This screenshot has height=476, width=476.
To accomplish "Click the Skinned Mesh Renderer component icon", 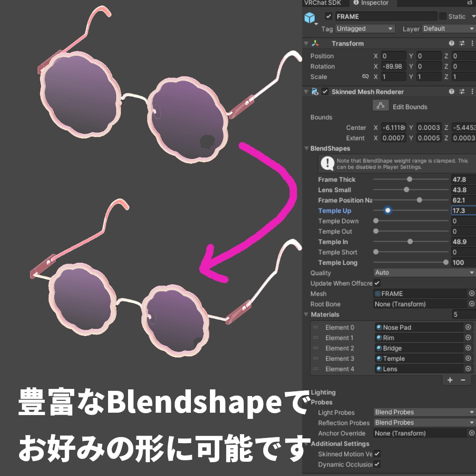I will tap(315, 91).
